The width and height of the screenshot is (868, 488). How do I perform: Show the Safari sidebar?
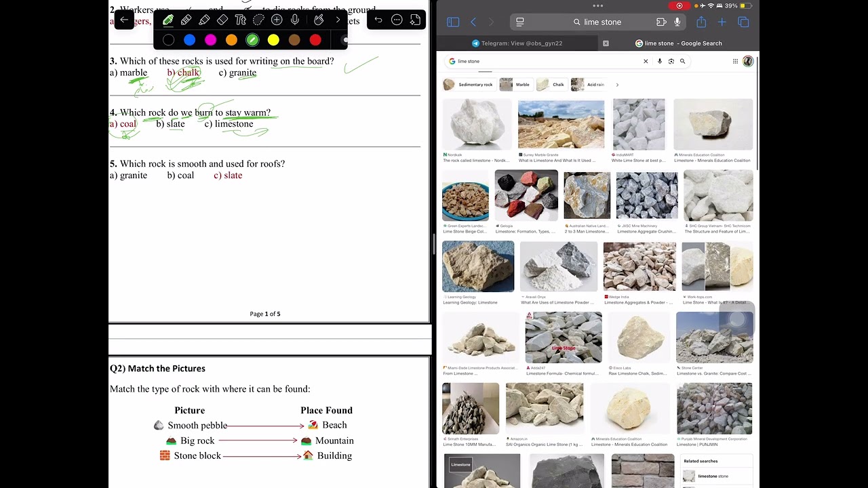(453, 22)
